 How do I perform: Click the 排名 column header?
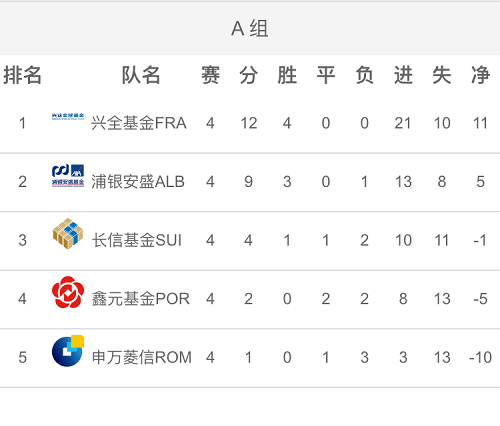[x=22, y=75]
